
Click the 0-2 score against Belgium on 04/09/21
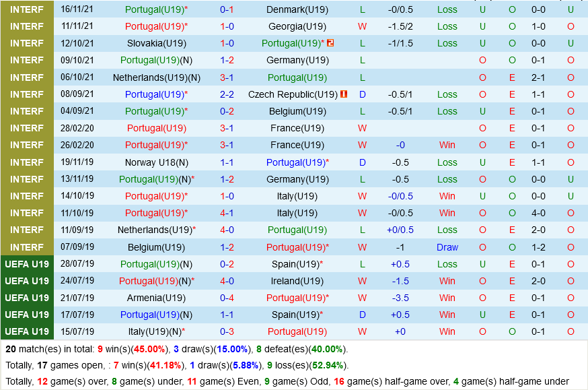click(227, 112)
